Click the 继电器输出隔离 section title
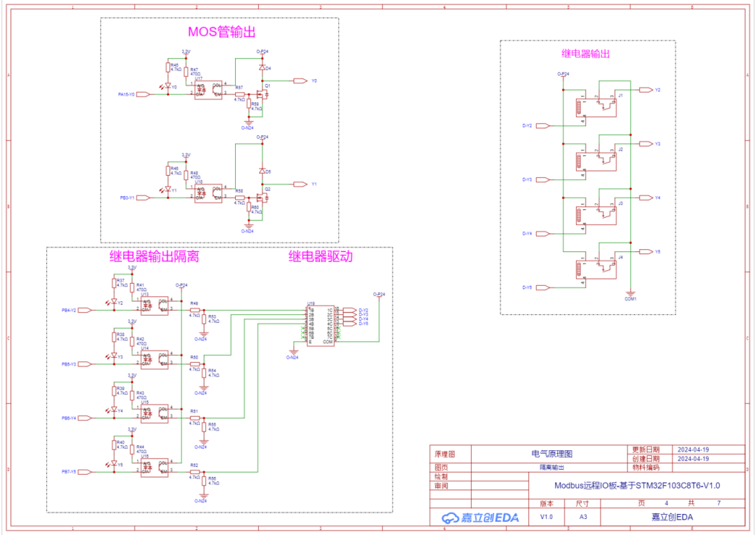 coord(154,256)
